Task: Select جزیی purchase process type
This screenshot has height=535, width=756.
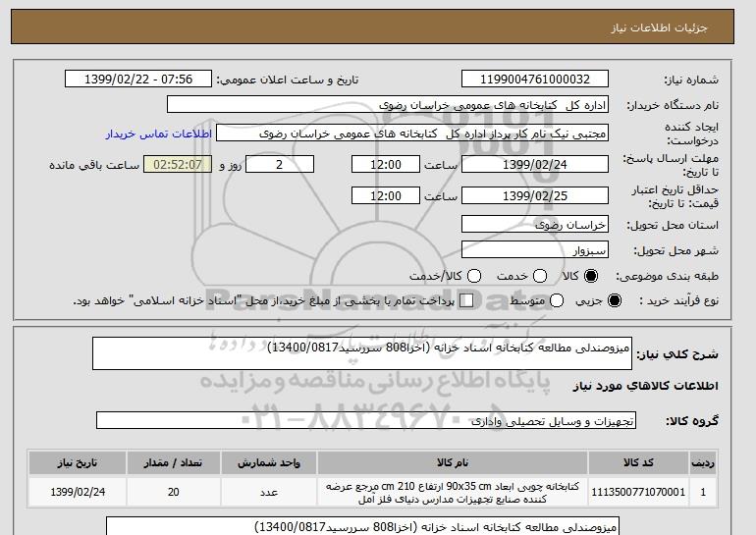Action: click(x=616, y=300)
